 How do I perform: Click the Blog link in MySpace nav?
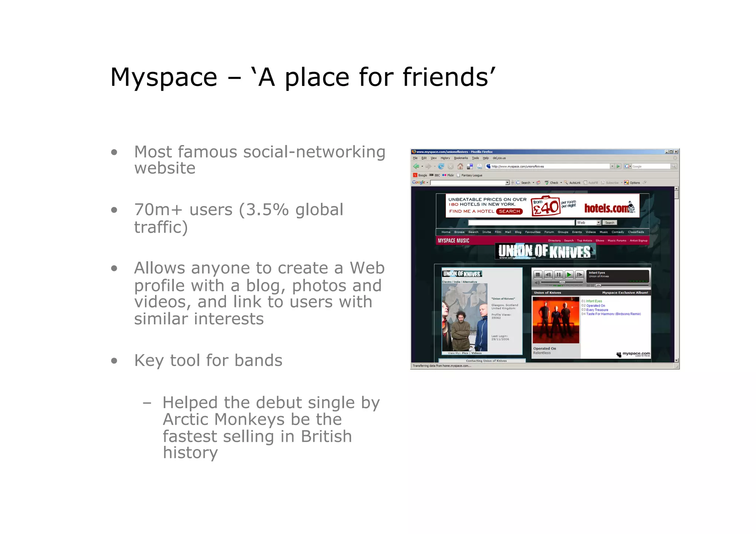coord(518,232)
